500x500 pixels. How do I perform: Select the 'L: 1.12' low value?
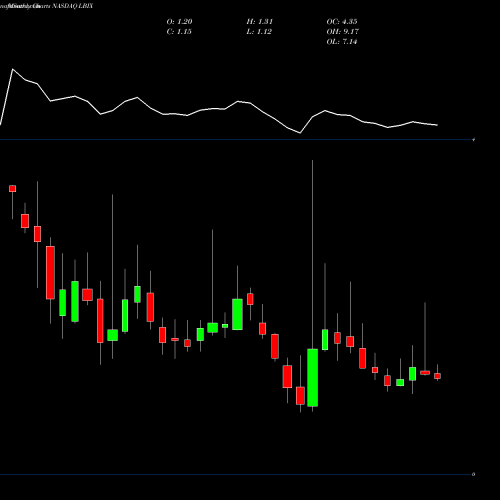[x=259, y=31]
